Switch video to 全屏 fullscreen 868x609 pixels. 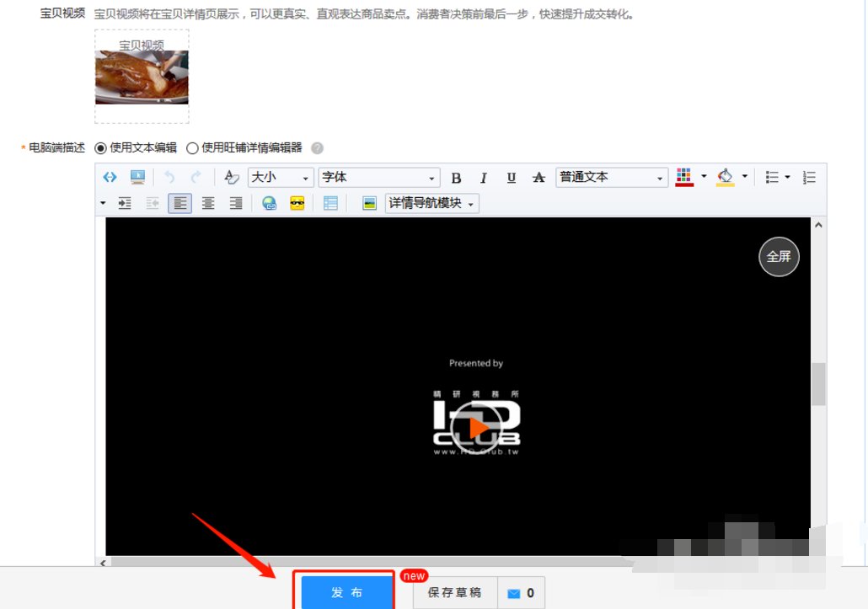pyautogui.click(x=779, y=257)
